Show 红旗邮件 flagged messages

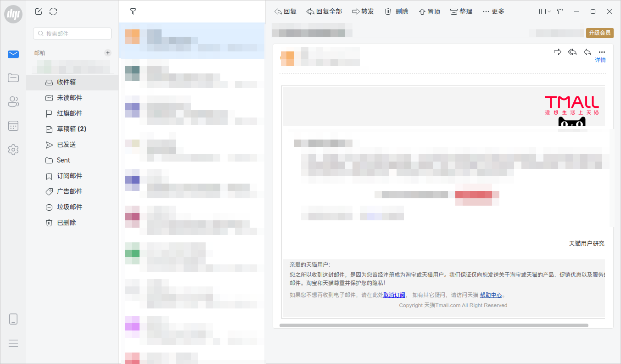click(x=72, y=113)
